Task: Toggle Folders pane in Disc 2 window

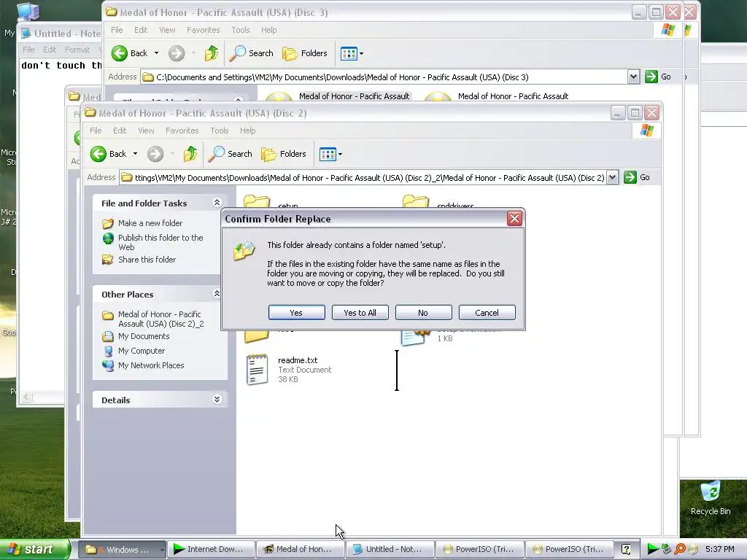Action: coord(284,154)
